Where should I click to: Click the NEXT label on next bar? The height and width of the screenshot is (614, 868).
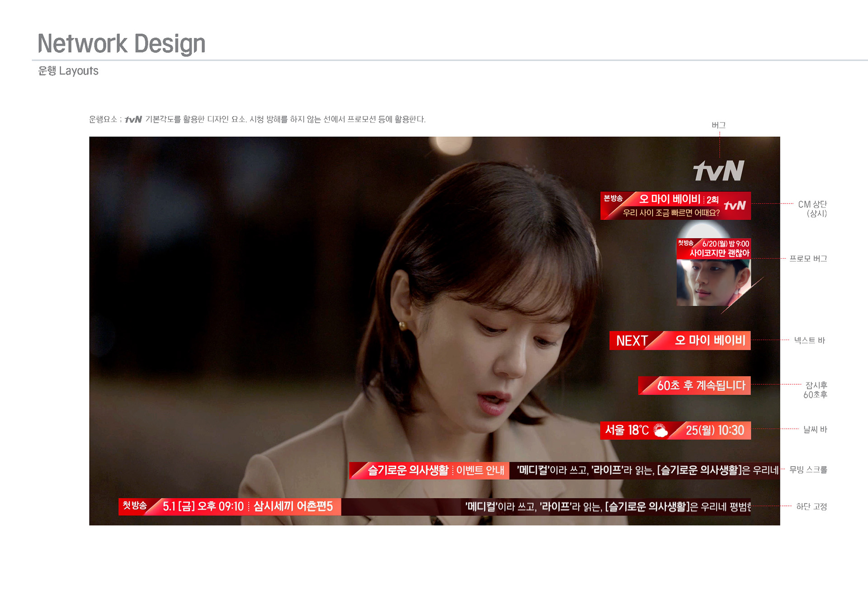[632, 340]
